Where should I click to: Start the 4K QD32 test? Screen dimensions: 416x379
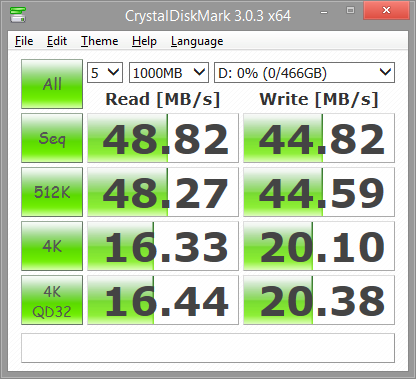coord(52,300)
